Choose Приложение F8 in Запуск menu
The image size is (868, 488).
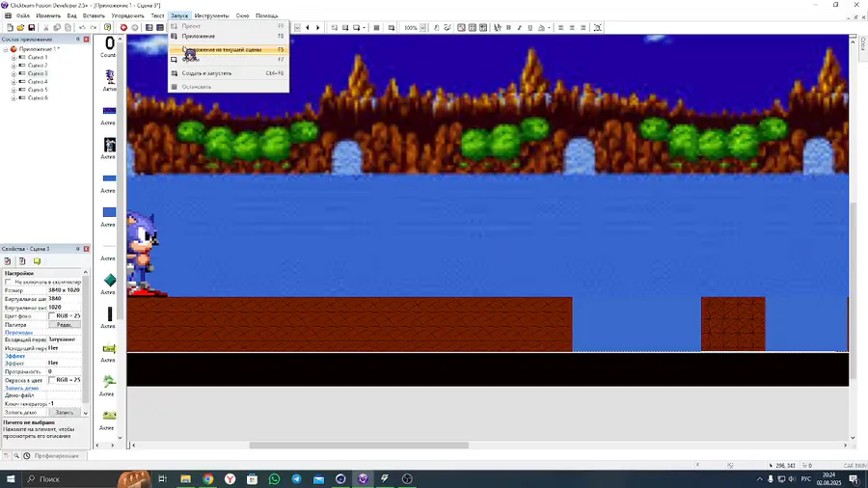pos(228,36)
